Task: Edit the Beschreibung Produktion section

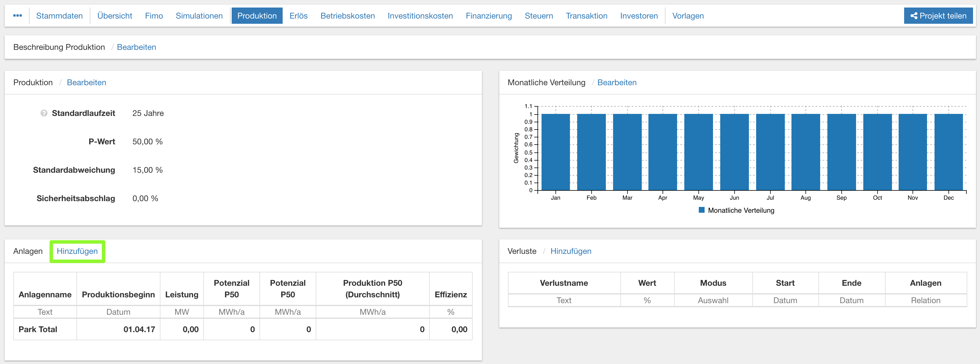Action: point(136,47)
